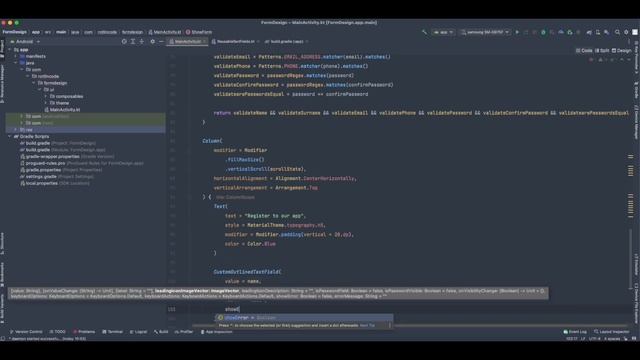
Task: Collapse the app module node
Action: (10, 50)
